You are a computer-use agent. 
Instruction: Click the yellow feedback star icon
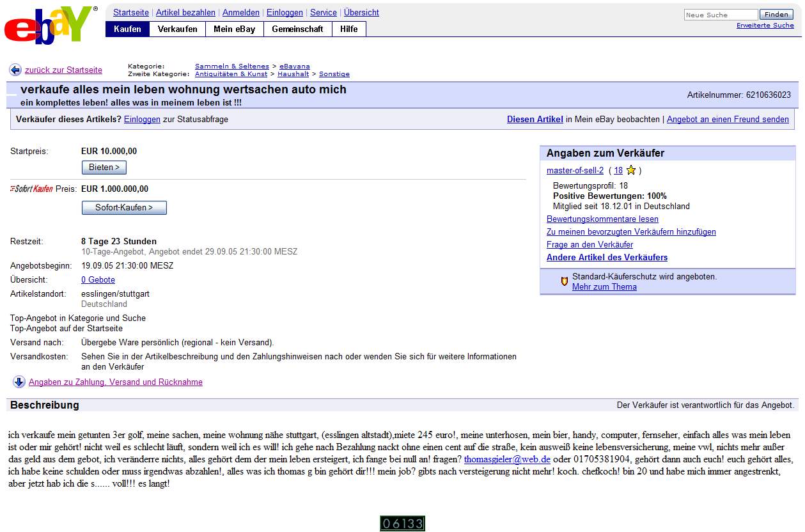[x=631, y=170]
